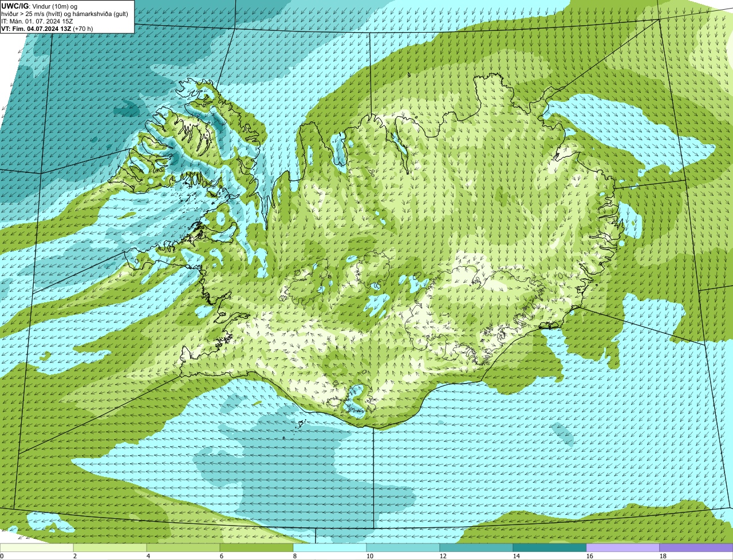
Task: Click the "(+70 h)" forecast offset text
Action: click(x=83, y=29)
